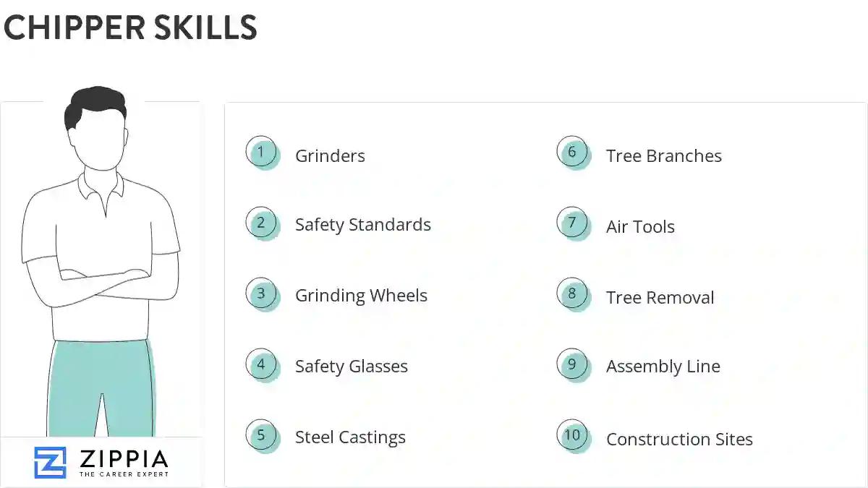The height and width of the screenshot is (488, 868).
Task: Click the Grinding Wheels skill text
Action: tap(361, 296)
